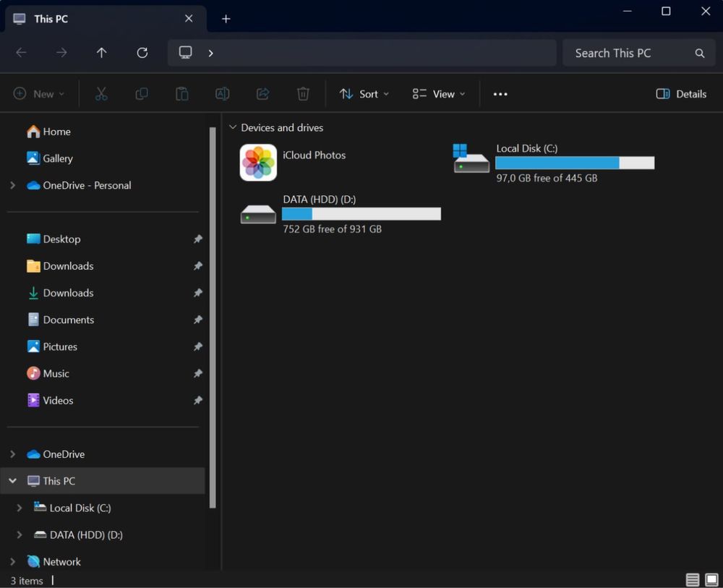
Task: Click the navigation pane scrollbar
Action: (x=213, y=318)
